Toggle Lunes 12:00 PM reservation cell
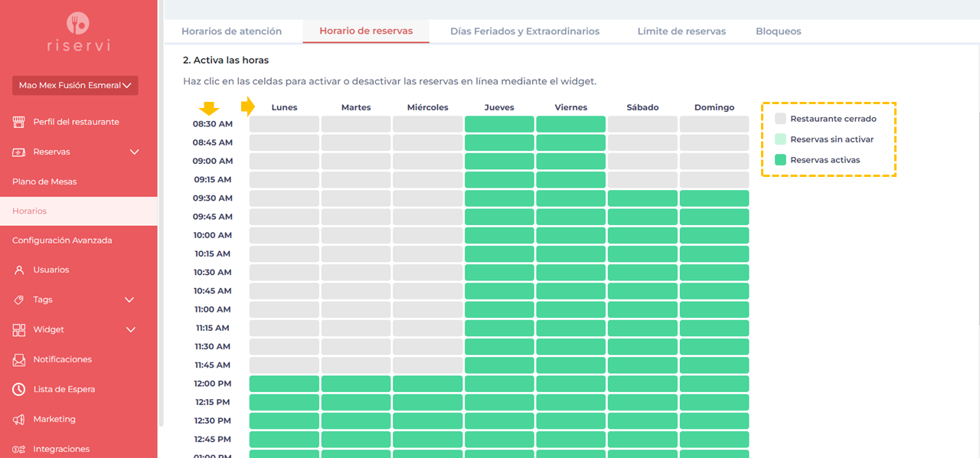Viewport: 980px width, 458px height. (x=284, y=384)
